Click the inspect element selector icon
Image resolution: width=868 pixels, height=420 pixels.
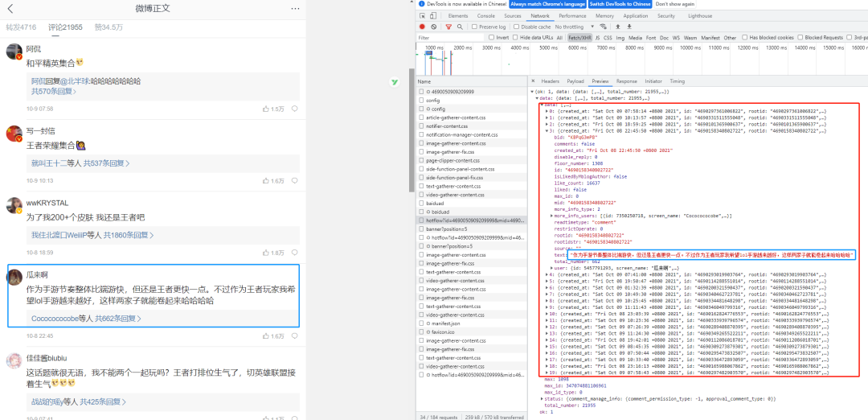click(x=423, y=16)
